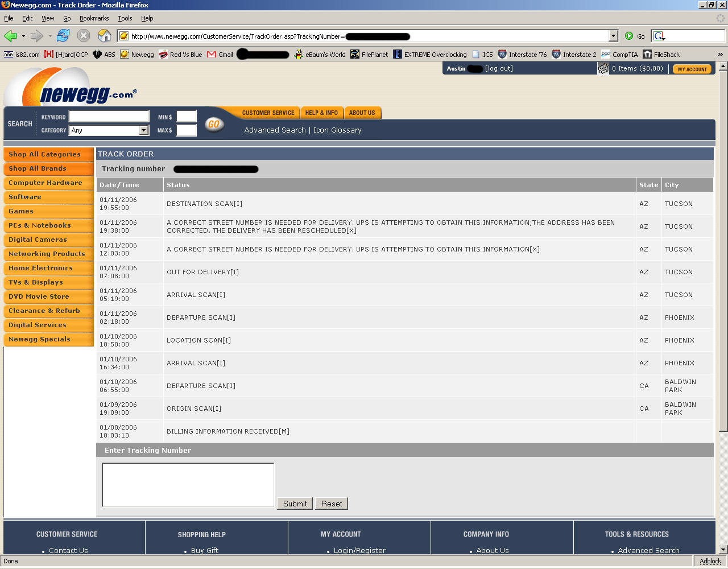The width and height of the screenshot is (728, 569).
Task: Expand the address bar URL dropdown
Action: coord(613,36)
